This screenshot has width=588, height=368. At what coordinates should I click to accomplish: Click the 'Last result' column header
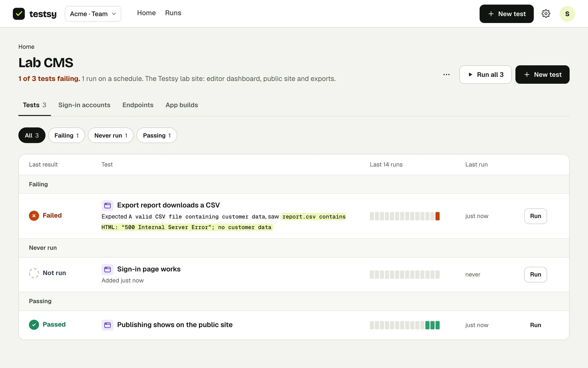click(x=43, y=164)
